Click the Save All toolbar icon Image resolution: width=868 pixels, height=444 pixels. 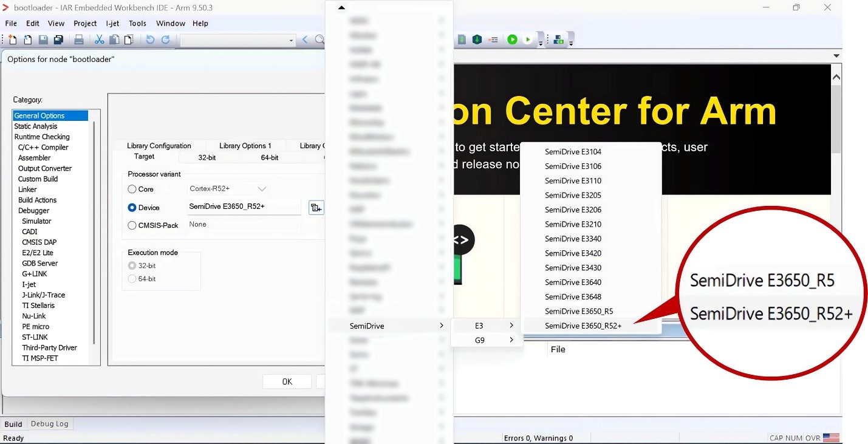coord(58,40)
